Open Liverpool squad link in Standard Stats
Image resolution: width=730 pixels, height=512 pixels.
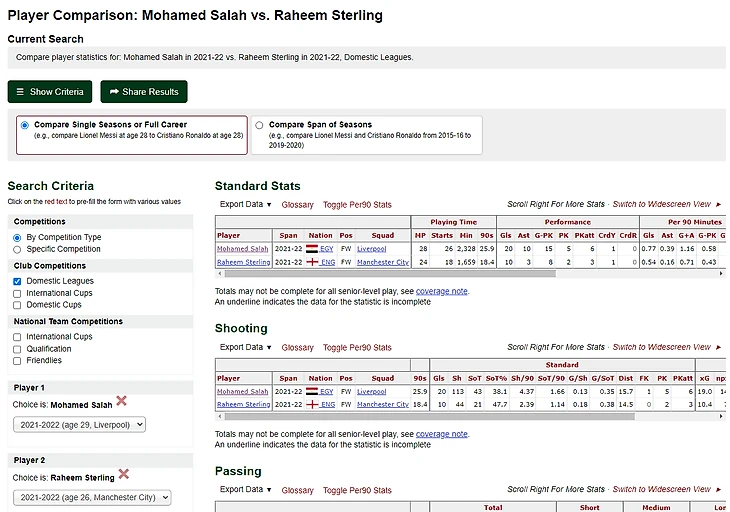tap(372, 249)
